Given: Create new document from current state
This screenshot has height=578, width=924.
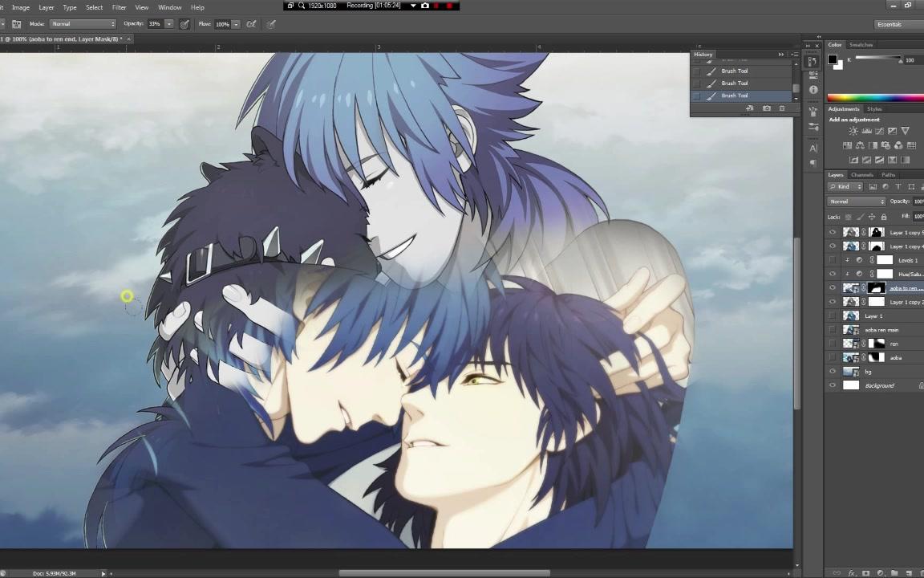Looking at the screenshot, I should (x=750, y=108).
